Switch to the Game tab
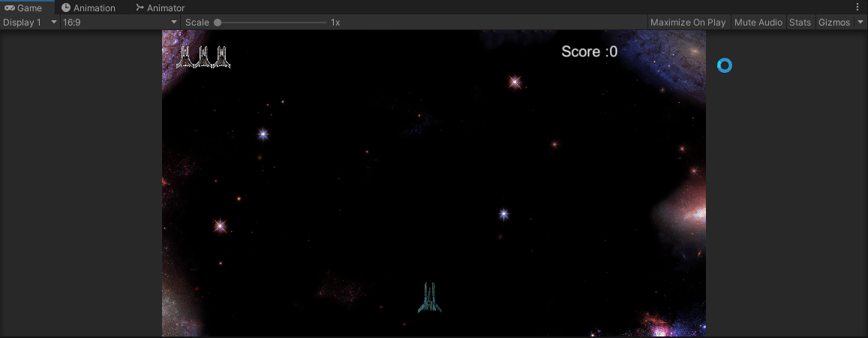The height and width of the screenshot is (338, 868). (27, 8)
